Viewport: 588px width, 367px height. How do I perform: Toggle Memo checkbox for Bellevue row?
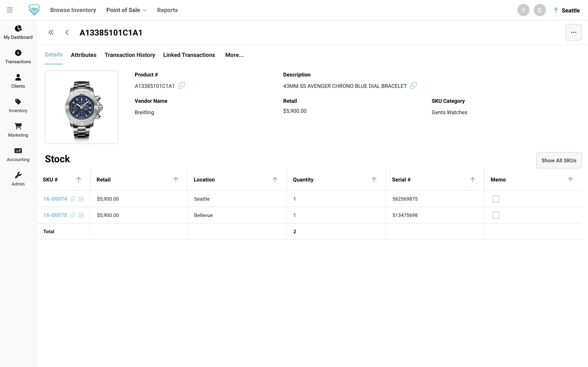pos(496,215)
